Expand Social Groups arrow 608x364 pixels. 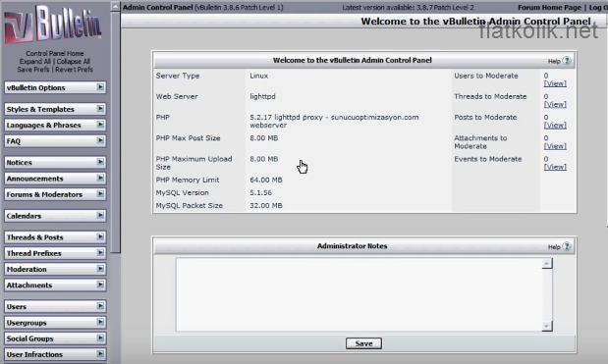[x=100, y=338]
